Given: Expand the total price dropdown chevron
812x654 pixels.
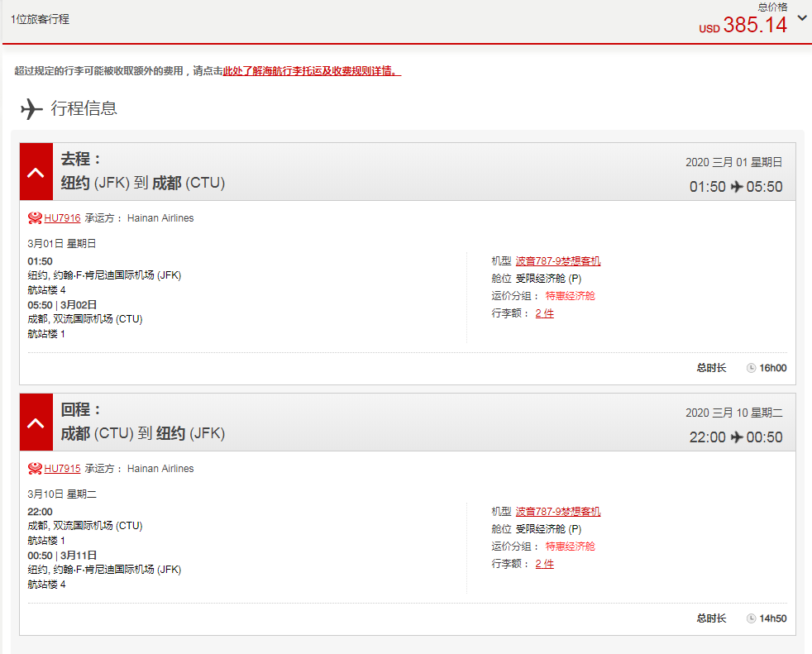Looking at the screenshot, I should coord(800,17).
